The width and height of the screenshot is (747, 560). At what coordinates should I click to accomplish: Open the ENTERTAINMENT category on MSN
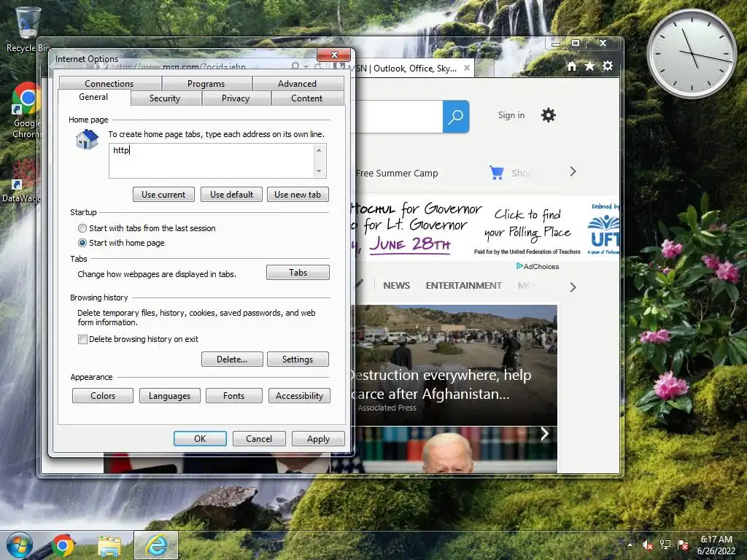463,285
